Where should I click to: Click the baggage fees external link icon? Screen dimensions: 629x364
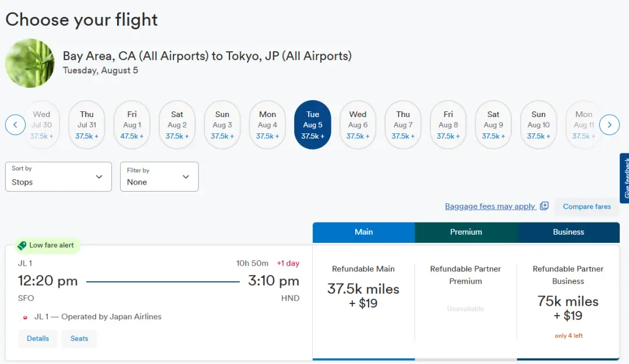(545, 206)
